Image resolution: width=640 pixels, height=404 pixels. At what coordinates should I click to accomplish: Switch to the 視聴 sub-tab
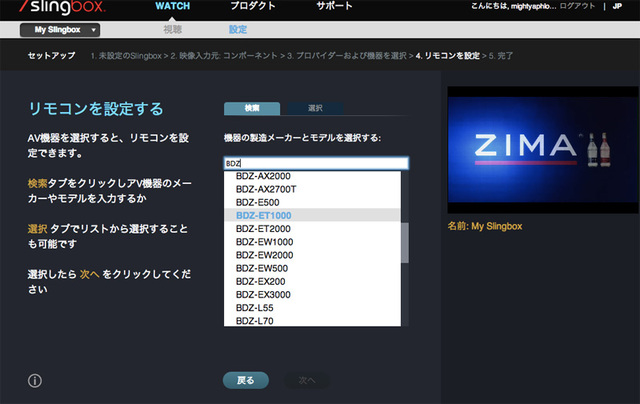tap(173, 29)
